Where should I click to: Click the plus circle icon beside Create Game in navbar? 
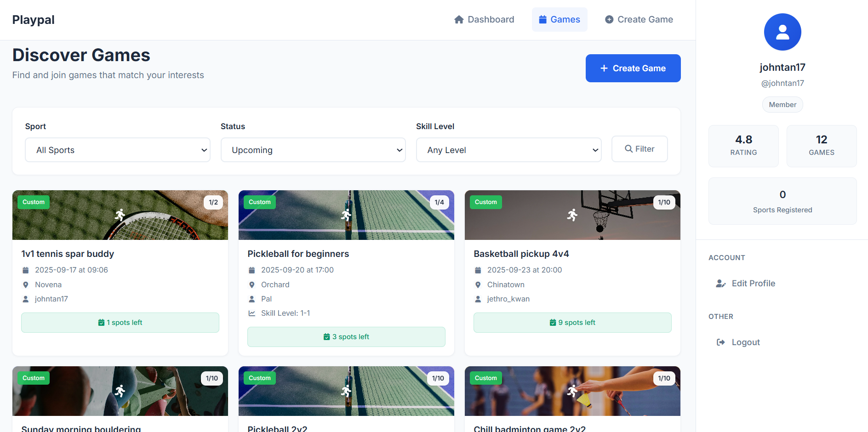pos(609,19)
